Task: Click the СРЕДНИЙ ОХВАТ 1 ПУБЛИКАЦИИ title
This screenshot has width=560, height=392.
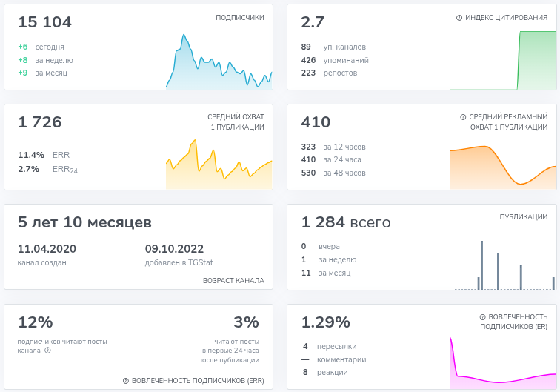Action: tap(236, 122)
